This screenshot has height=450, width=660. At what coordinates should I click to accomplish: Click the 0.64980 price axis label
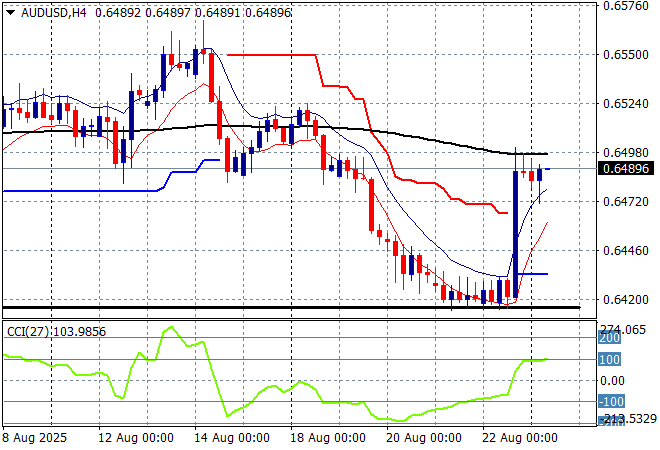tap(625, 152)
